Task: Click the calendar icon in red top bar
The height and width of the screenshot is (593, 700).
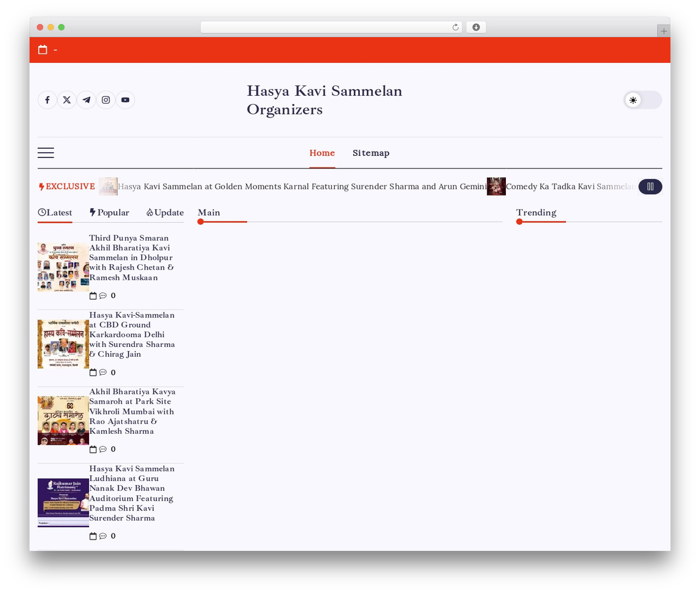Action: pyautogui.click(x=43, y=50)
